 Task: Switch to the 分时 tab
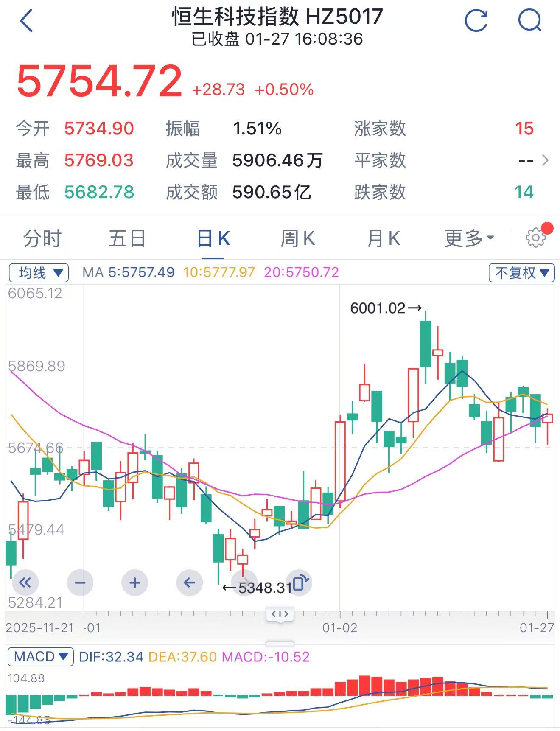pyautogui.click(x=42, y=238)
